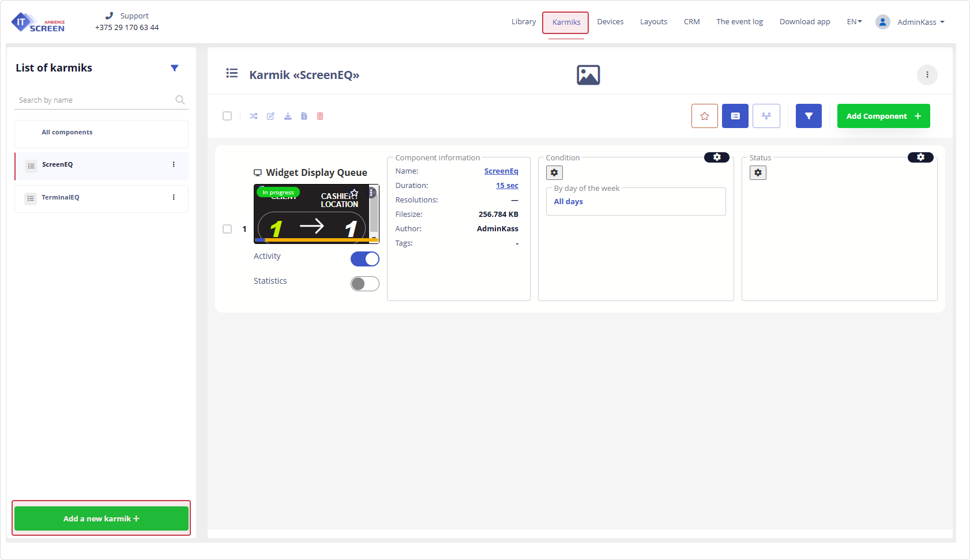Open the Devices tab

click(610, 22)
